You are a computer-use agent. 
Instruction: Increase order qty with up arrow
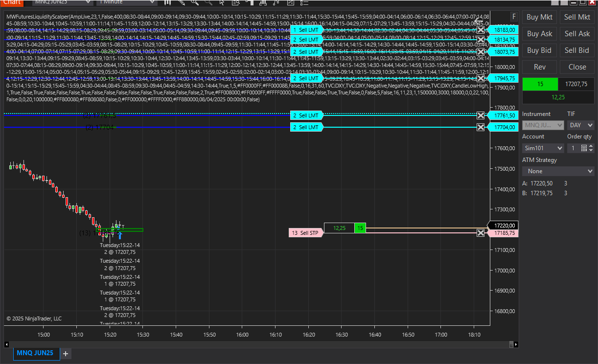591,146
